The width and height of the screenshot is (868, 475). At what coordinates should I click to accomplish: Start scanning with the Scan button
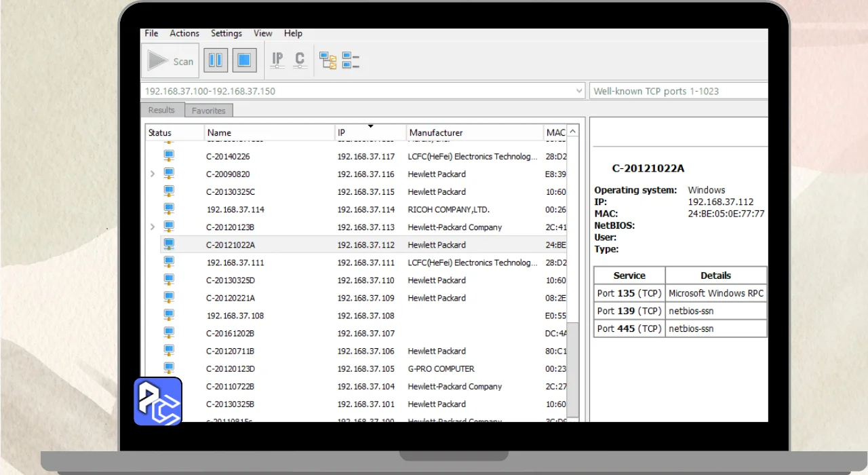(x=171, y=61)
